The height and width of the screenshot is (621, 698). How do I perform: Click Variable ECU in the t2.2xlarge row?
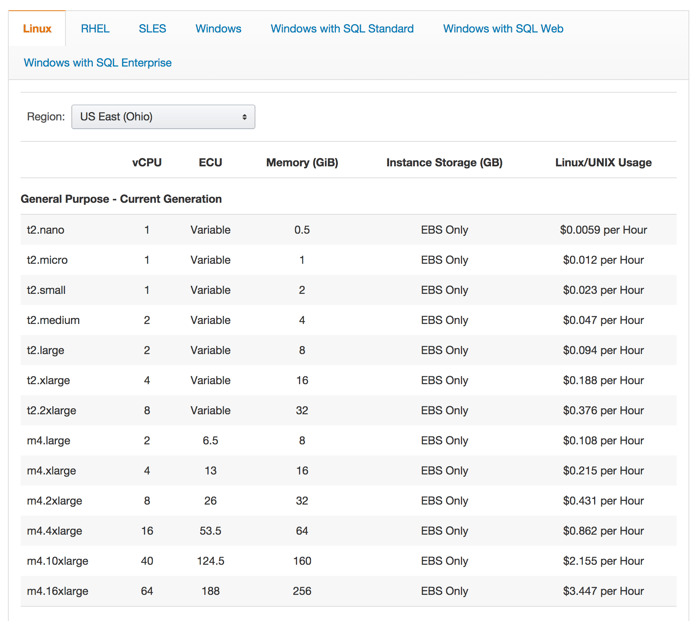pyautogui.click(x=210, y=410)
